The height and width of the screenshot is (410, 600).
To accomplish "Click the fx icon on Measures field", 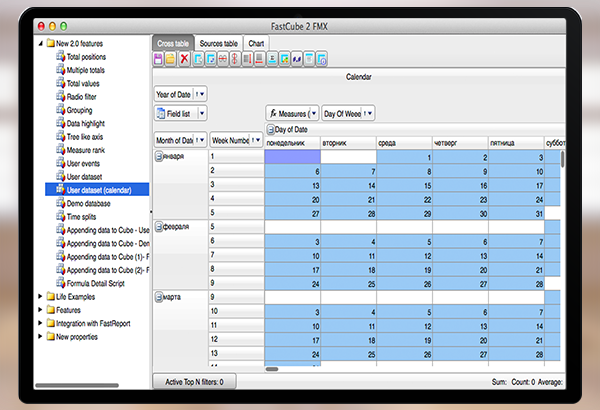I will click(273, 114).
